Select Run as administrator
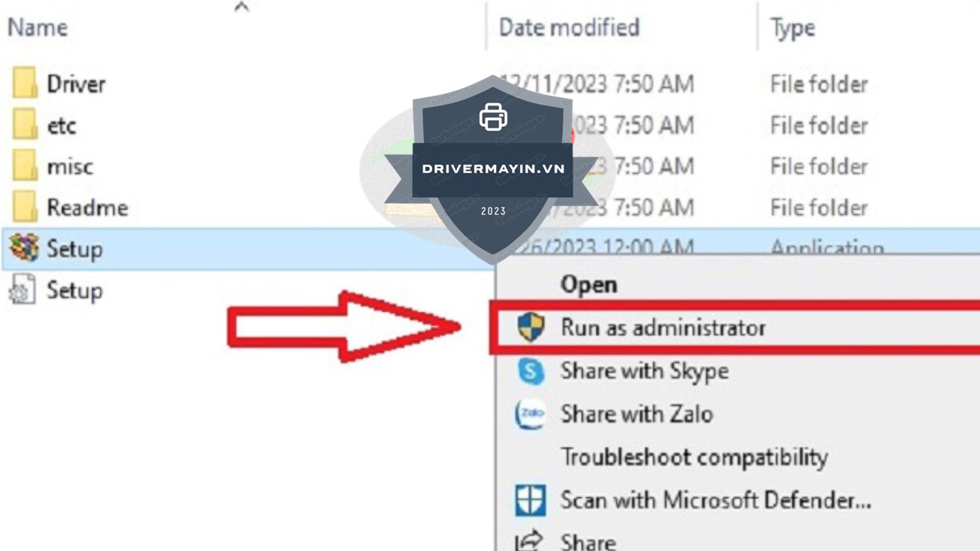Image resolution: width=980 pixels, height=551 pixels. point(663,328)
